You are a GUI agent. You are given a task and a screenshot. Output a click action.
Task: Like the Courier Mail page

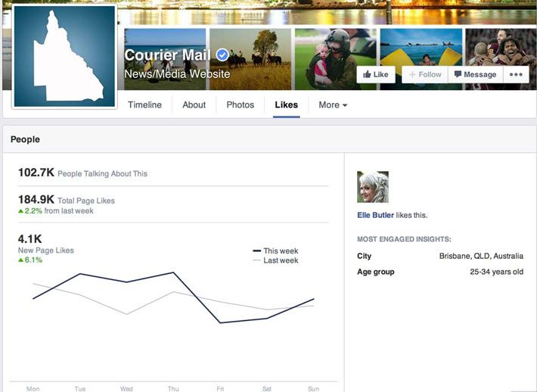tap(376, 74)
